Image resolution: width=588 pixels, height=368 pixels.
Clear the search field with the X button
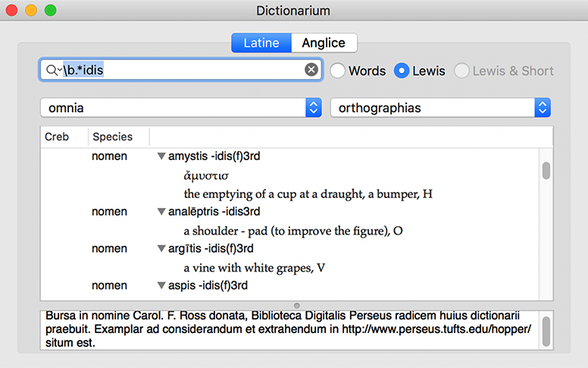coord(311,70)
